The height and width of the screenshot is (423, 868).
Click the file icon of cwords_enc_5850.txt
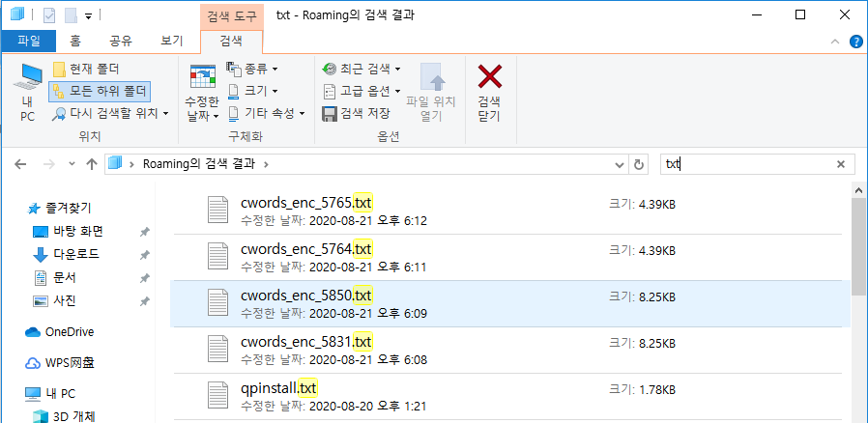[218, 303]
